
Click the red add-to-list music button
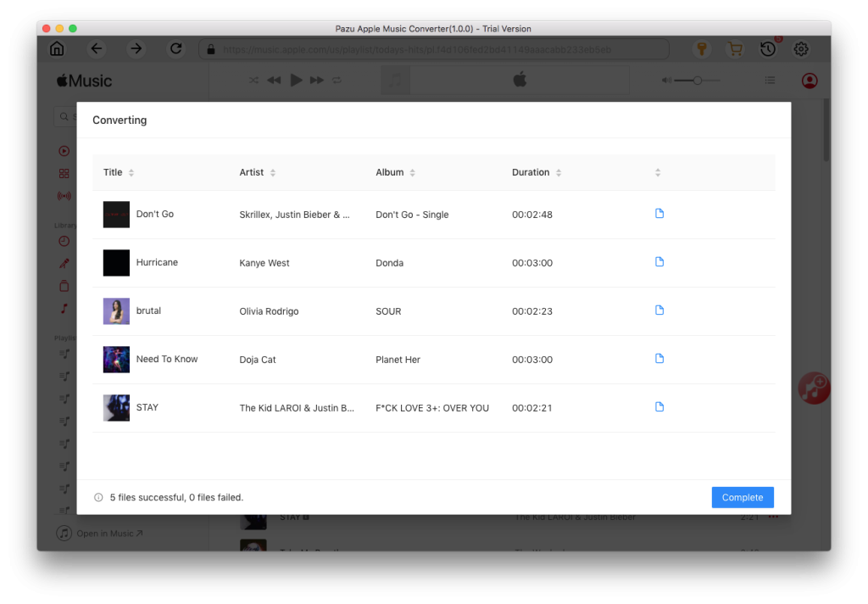tap(814, 388)
